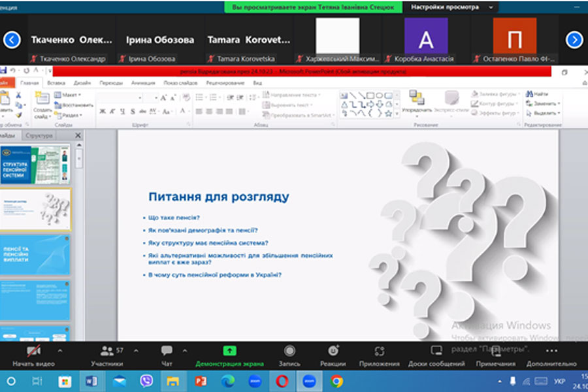The height and width of the screenshot is (392, 588).
Task: Open Opera browser from the taskbar
Action: pos(281,380)
